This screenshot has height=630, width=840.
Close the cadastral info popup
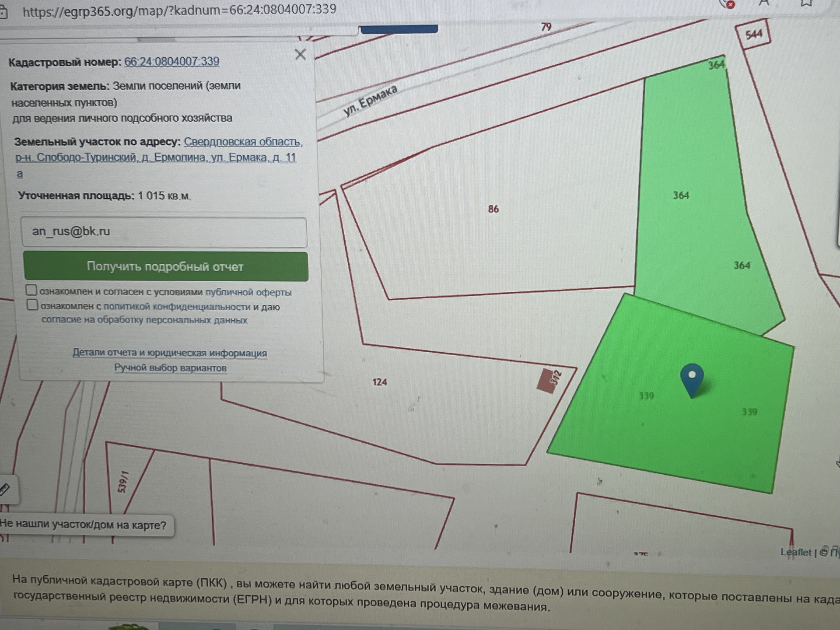(300, 55)
